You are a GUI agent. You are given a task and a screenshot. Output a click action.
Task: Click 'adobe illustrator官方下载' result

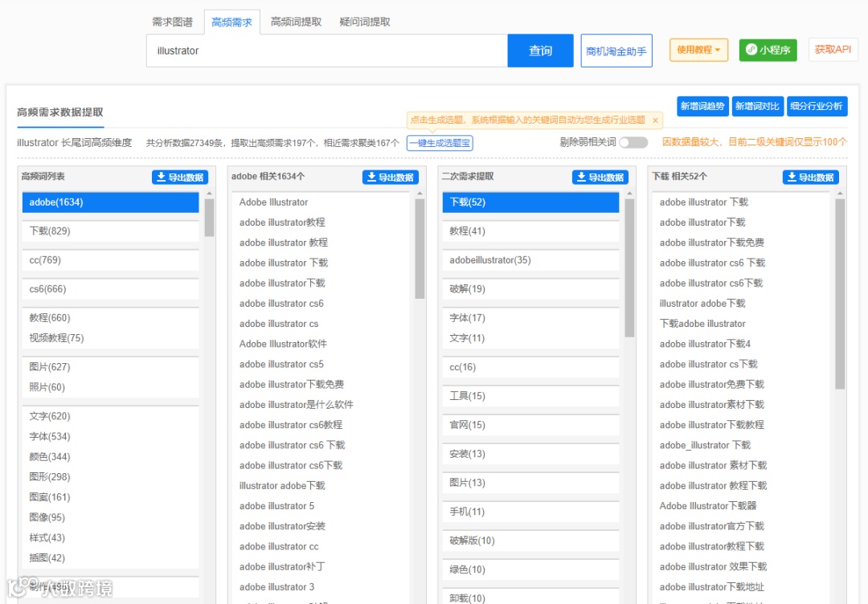pos(712,526)
